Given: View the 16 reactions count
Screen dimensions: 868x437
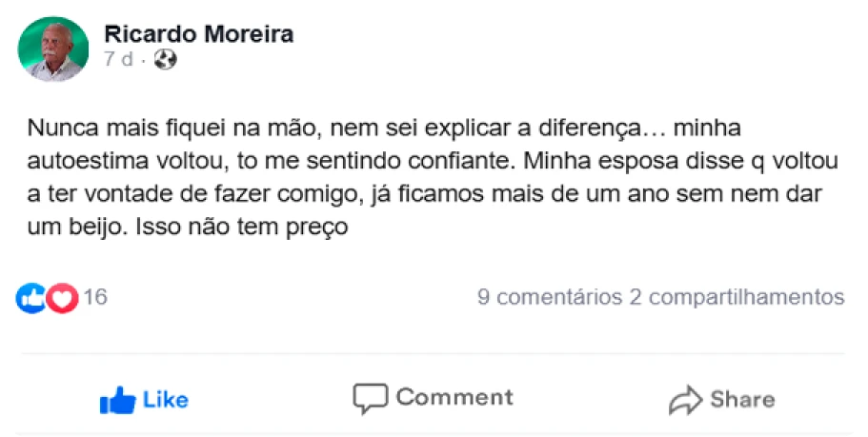Looking at the screenshot, I should [95, 297].
